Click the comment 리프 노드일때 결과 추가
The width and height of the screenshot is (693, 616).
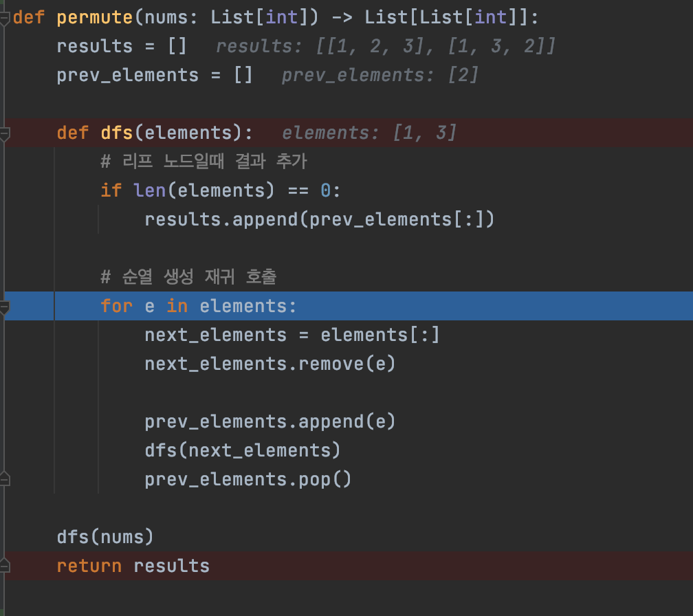click(203, 162)
